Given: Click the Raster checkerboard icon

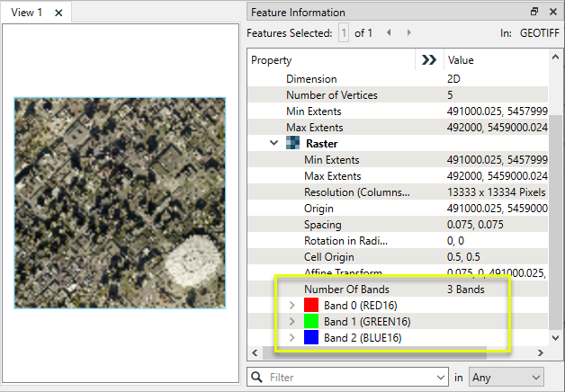Looking at the screenshot, I should click(292, 144).
